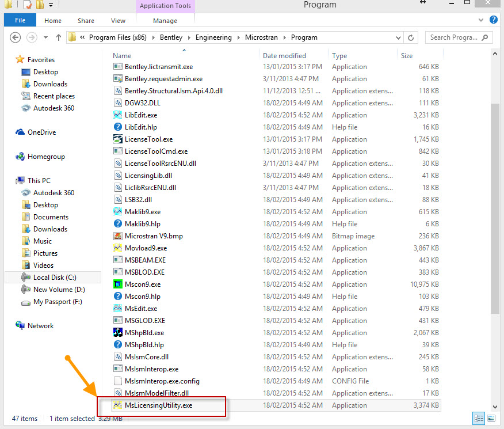Select the LicenseTool.exe file icon
Image resolution: width=504 pixels, height=429 pixels.
(x=117, y=139)
